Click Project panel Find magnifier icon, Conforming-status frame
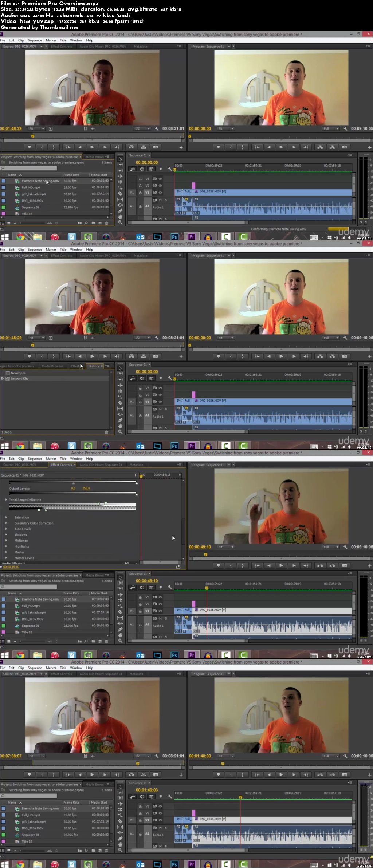This screenshot has width=373, height=868. point(86,223)
